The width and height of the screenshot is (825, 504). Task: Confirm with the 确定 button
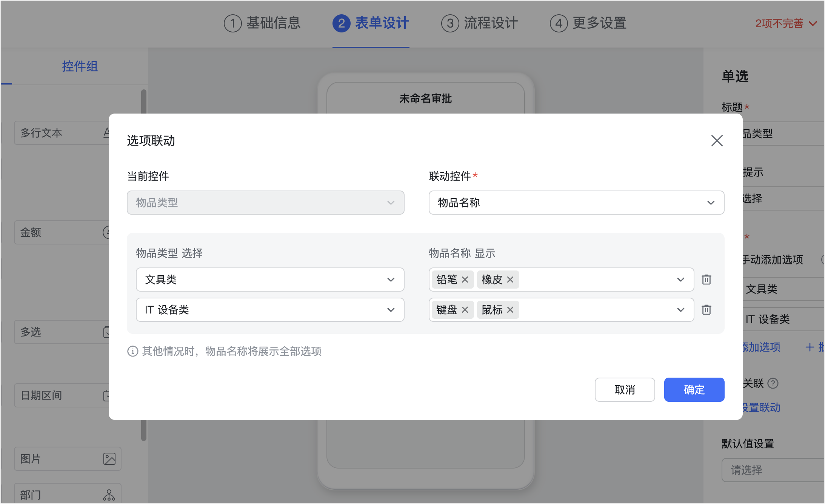click(x=694, y=390)
